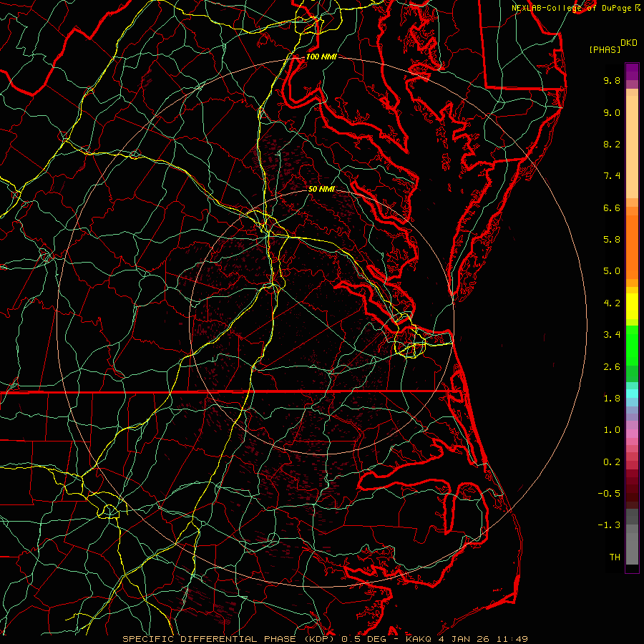644x644 pixels.
Task: Click the -1.3 scale value
Action: (609, 525)
